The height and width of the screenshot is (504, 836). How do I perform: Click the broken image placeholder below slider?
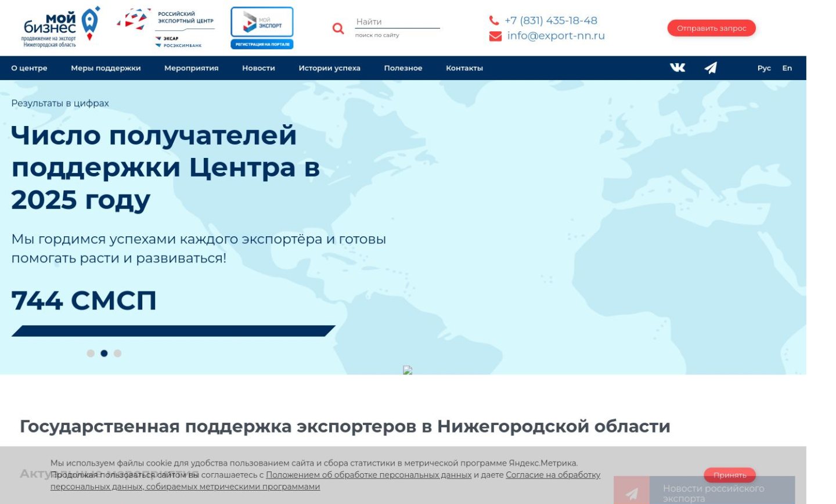click(408, 370)
